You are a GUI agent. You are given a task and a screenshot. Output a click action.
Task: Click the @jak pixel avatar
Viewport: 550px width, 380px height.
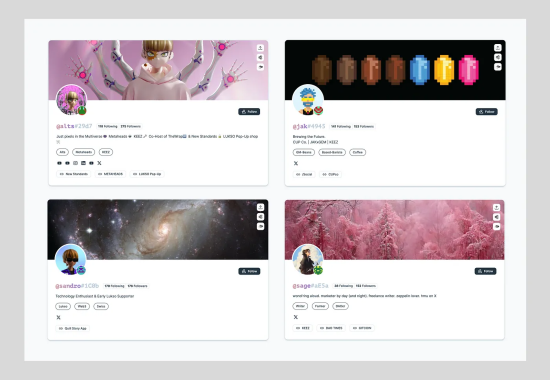[x=308, y=100]
